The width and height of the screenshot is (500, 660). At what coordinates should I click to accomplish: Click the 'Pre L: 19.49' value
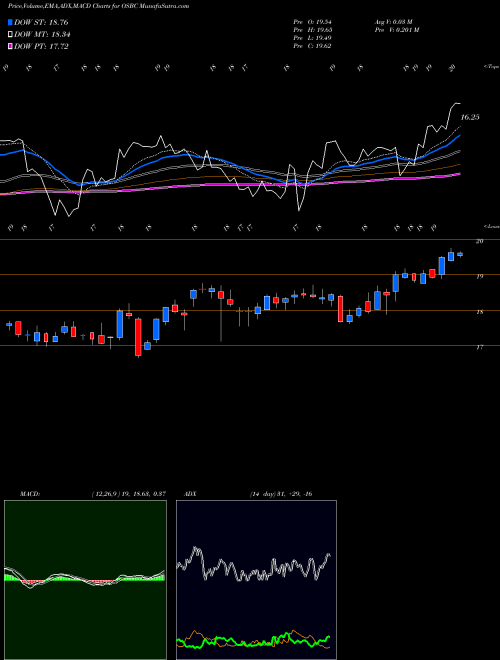(x=314, y=38)
